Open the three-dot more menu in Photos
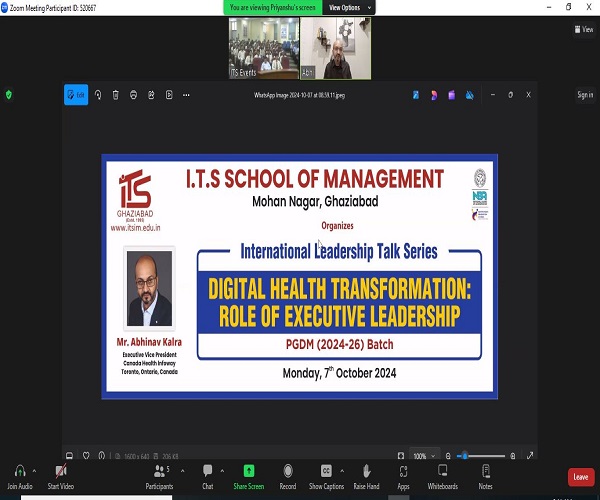The width and height of the screenshot is (600, 500). point(186,95)
